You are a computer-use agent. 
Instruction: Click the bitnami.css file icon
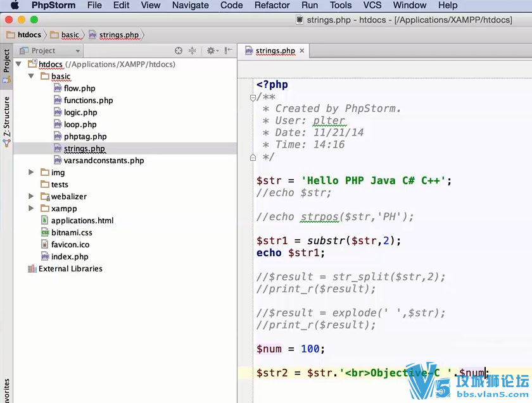click(x=45, y=233)
